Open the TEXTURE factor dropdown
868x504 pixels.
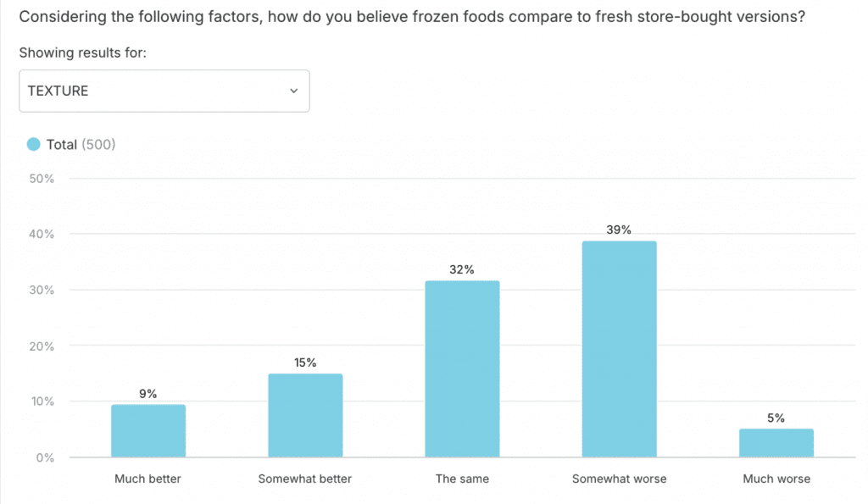(164, 91)
